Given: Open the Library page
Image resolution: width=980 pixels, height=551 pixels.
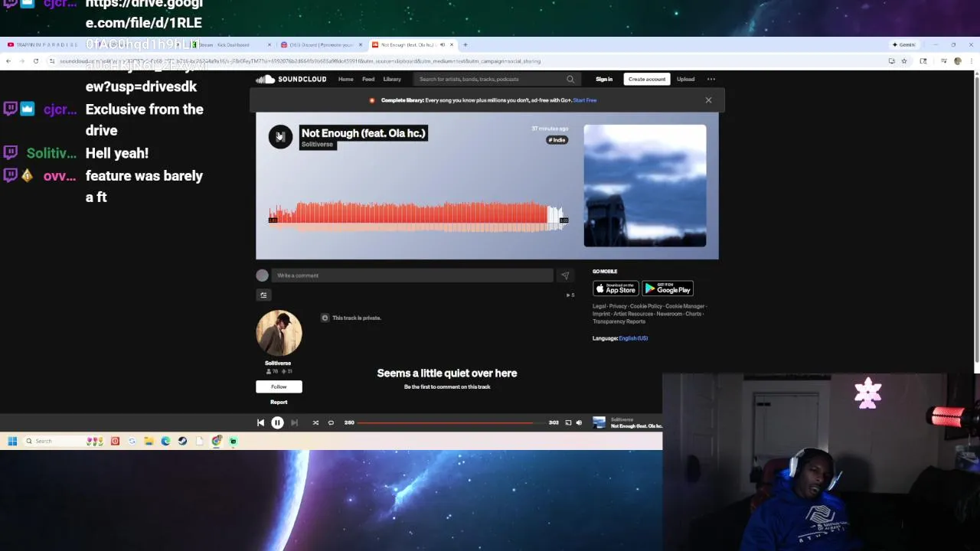Looking at the screenshot, I should pos(392,79).
